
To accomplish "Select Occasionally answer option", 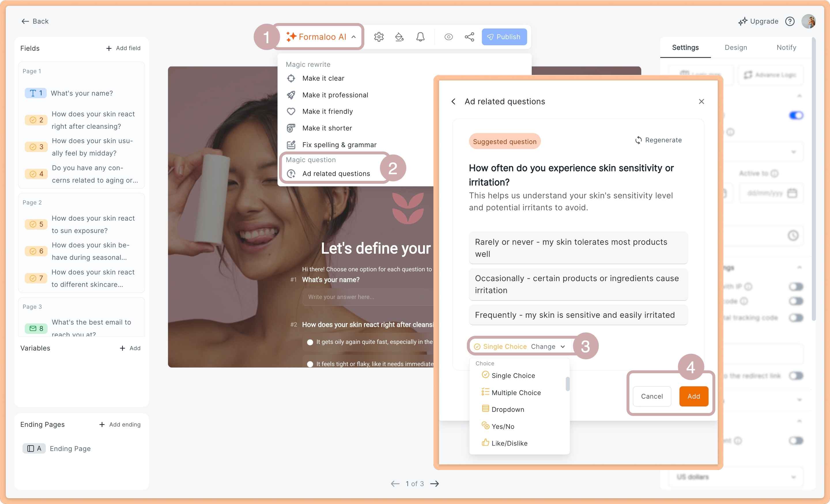I will (578, 284).
